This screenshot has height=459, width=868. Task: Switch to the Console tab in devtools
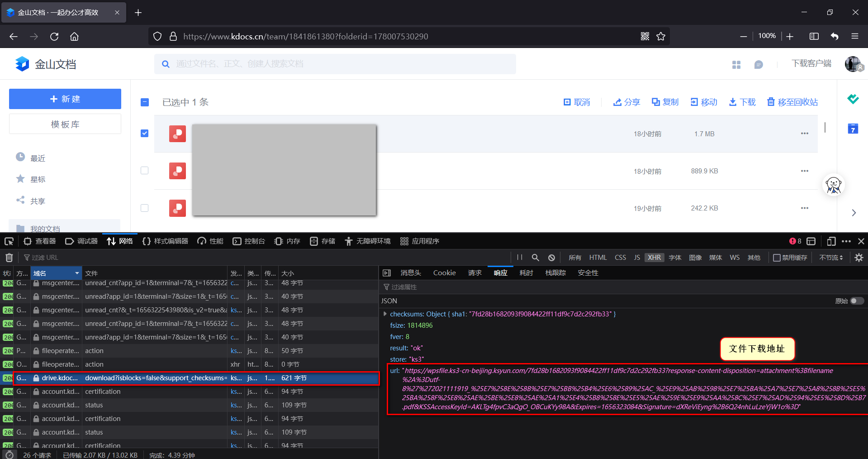[x=249, y=241]
